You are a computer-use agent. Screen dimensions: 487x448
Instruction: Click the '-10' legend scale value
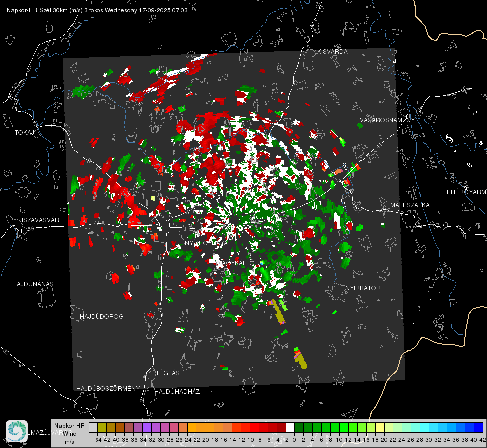(249, 440)
